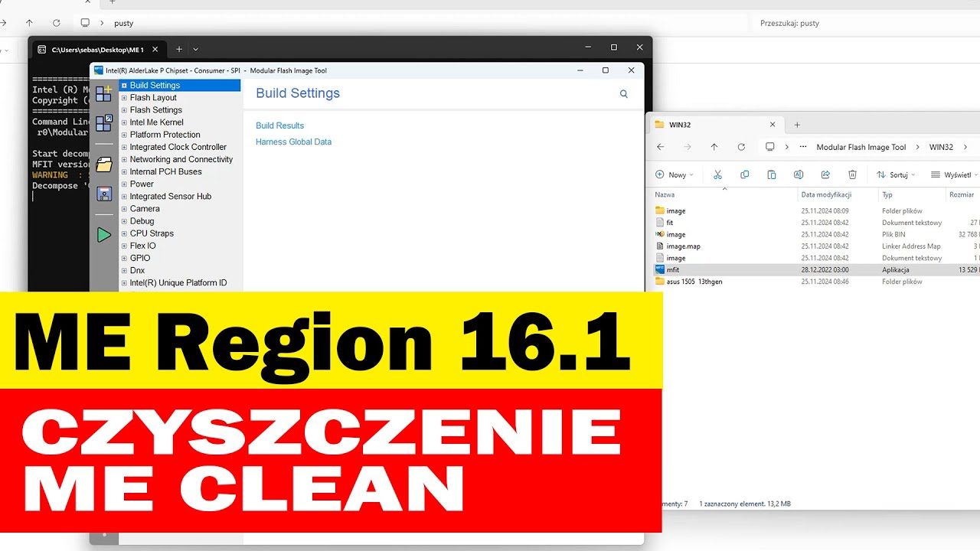The image size is (980, 551).
Task: Click the Delete trash icon in WIN32 Explorer
Action: pos(852,174)
